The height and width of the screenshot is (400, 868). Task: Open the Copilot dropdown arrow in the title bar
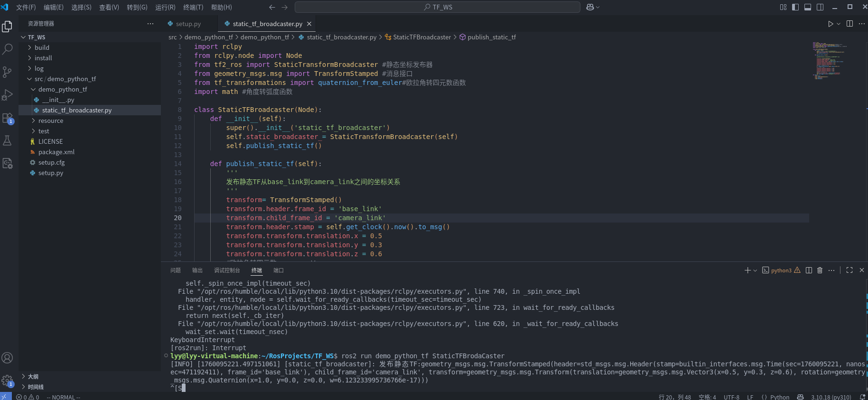point(597,7)
